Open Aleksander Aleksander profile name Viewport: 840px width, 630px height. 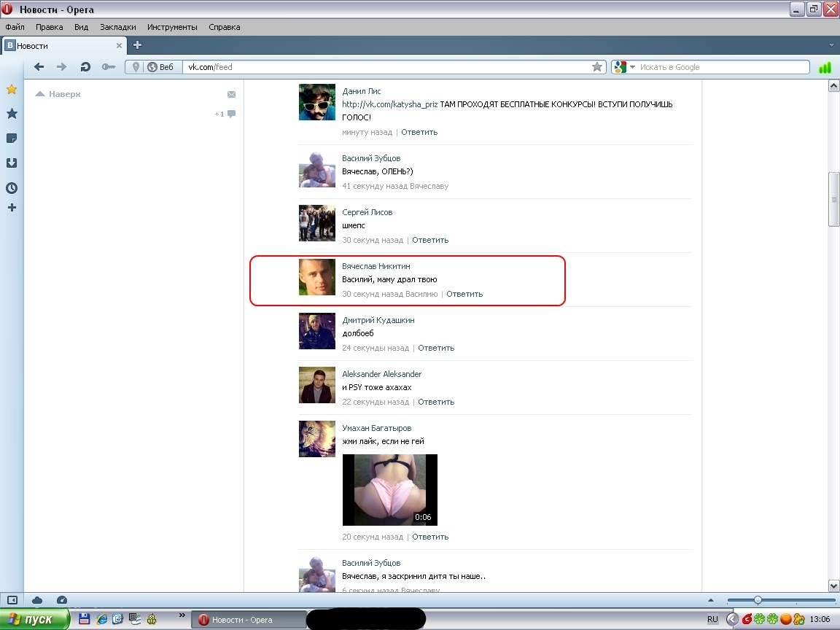382,374
